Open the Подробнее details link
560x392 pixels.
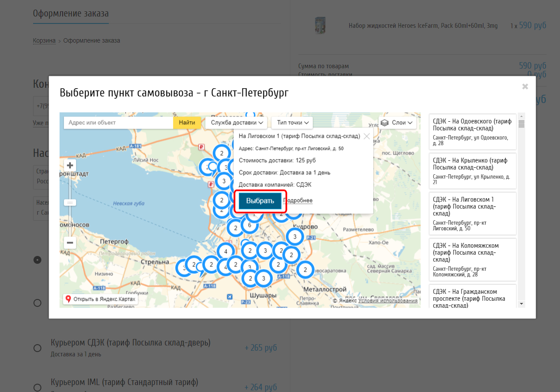[x=298, y=200]
